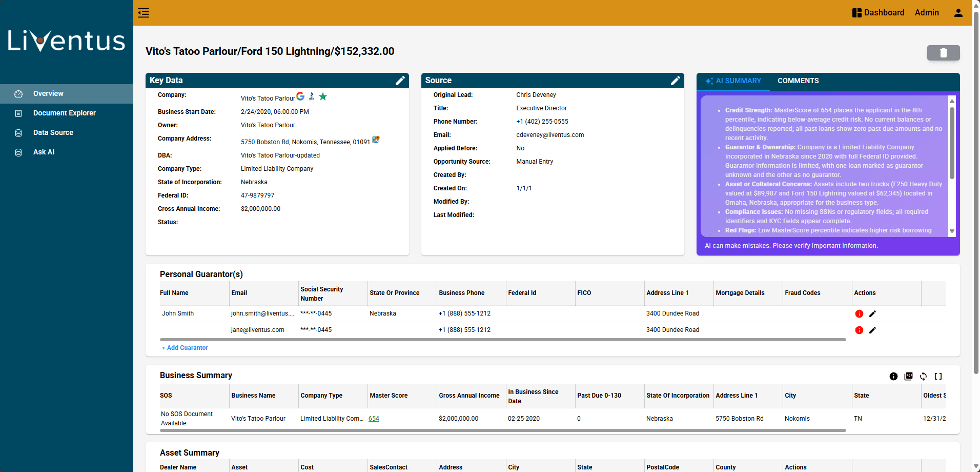
Task: Click the delete trash button for the opportunity
Action: pyautogui.click(x=943, y=53)
